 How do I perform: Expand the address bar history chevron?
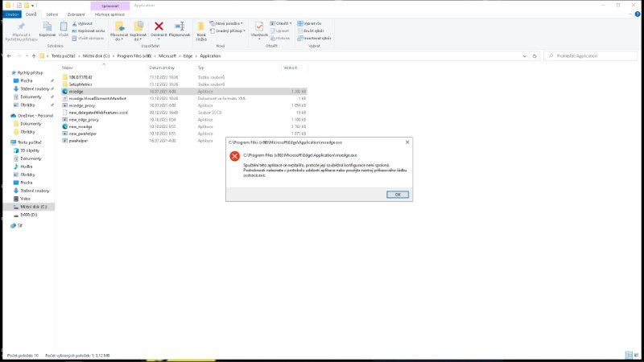[x=525, y=56]
